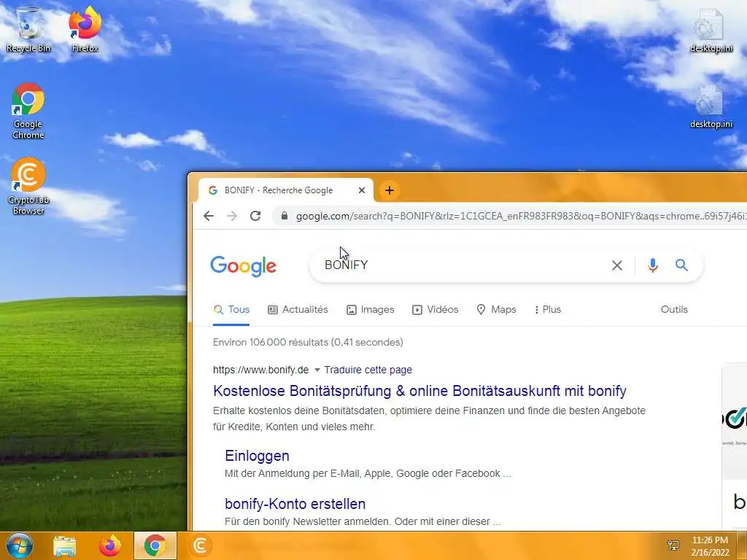The width and height of the screenshot is (747, 560).
Task: Switch to the Vidéos tab
Action: (435, 309)
